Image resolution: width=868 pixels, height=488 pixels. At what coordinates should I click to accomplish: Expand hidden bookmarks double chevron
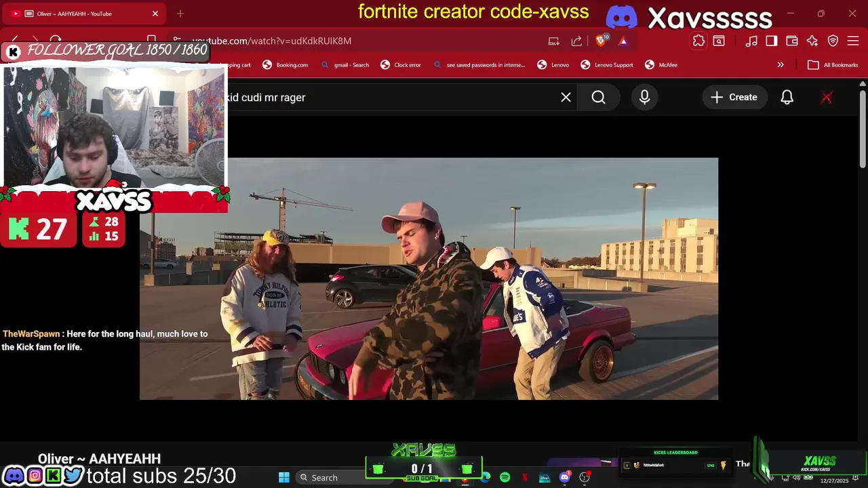(781, 65)
